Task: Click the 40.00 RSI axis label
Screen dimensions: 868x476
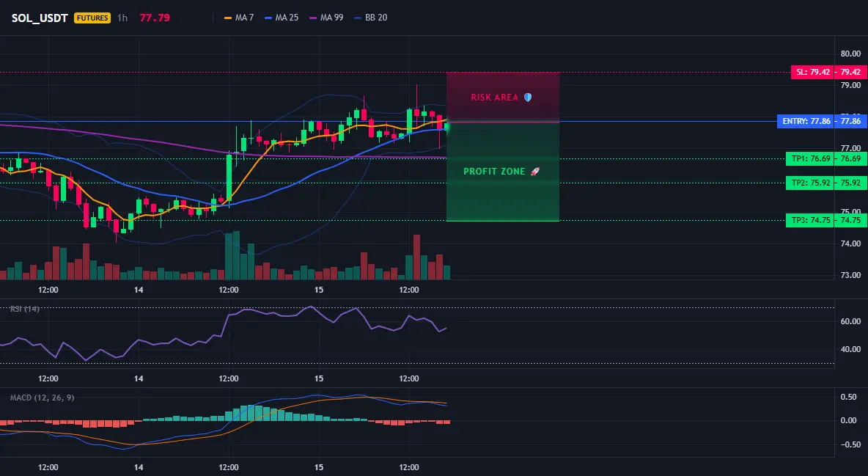Action: tap(850, 349)
